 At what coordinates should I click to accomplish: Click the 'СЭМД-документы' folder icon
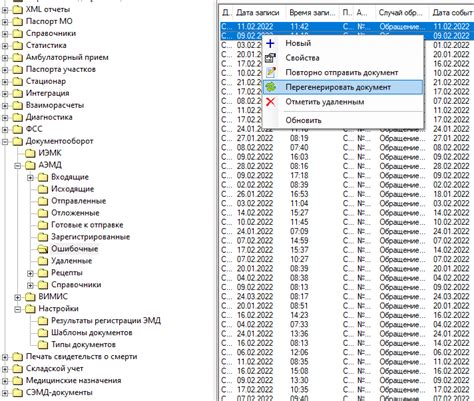point(17,393)
